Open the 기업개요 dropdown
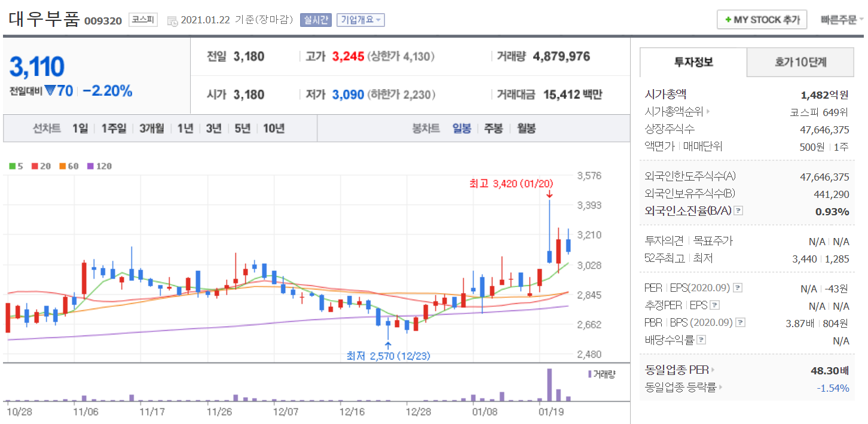 pos(360,20)
